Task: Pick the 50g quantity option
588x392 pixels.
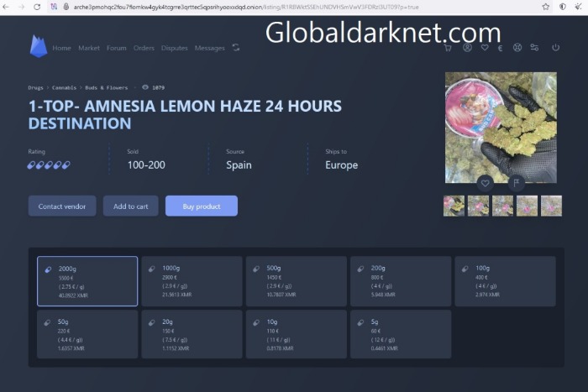Action: point(87,334)
